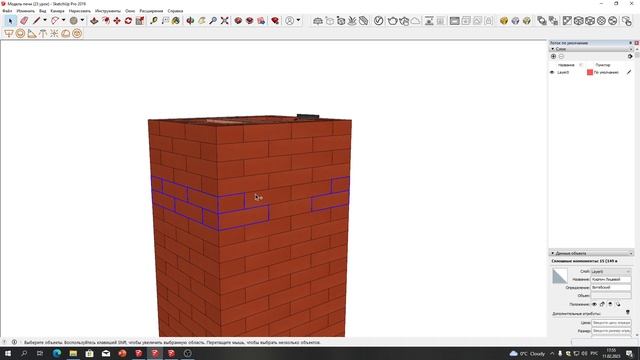640x360 pixels.
Task: Click the teapot render icon
Action: click(393, 20)
